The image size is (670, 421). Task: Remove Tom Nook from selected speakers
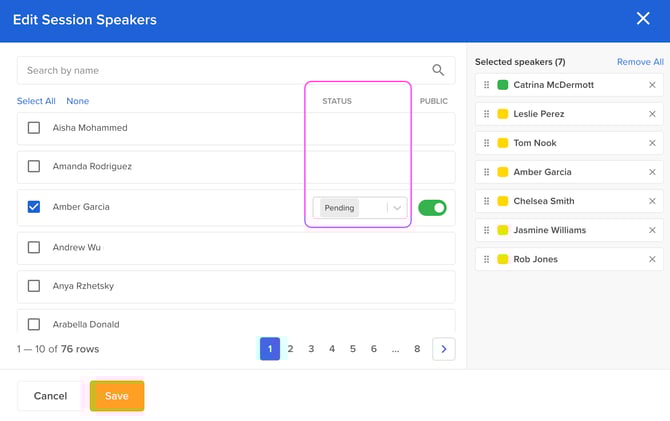tap(652, 143)
